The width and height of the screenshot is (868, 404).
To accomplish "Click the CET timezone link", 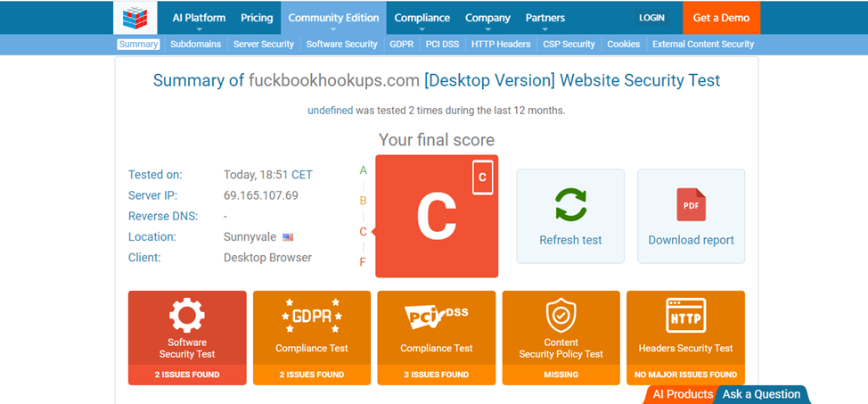I will (x=302, y=175).
